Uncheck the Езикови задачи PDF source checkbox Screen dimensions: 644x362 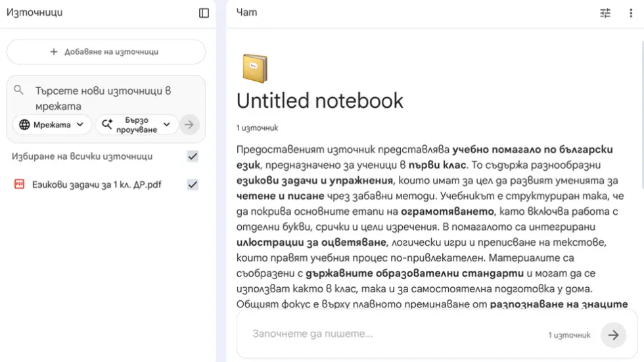point(193,185)
